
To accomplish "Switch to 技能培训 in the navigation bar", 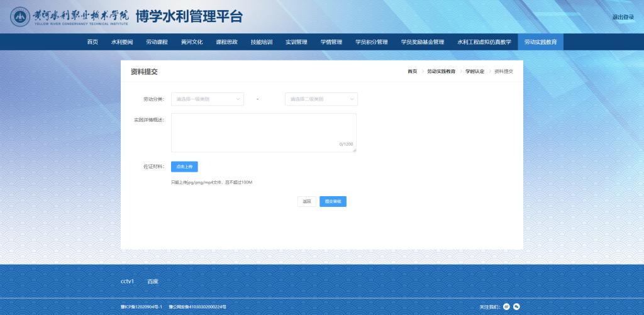I will (262, 42).
